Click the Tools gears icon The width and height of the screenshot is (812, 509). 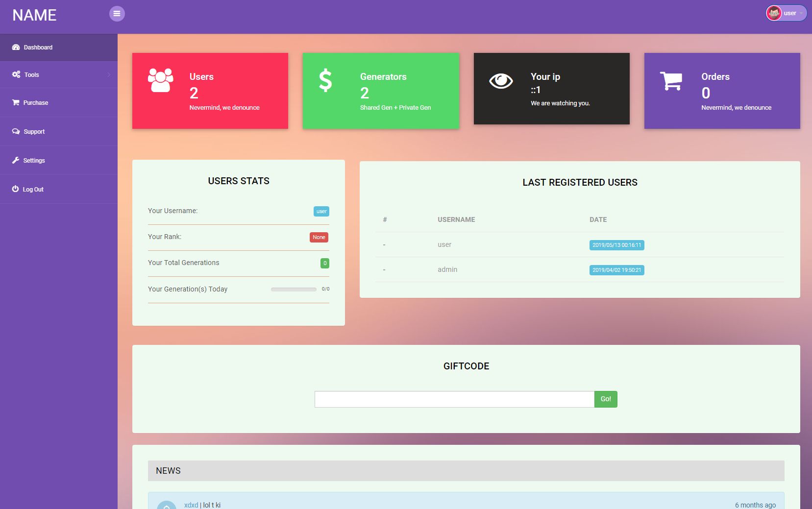pyautogui.click(x=15, y=74)
